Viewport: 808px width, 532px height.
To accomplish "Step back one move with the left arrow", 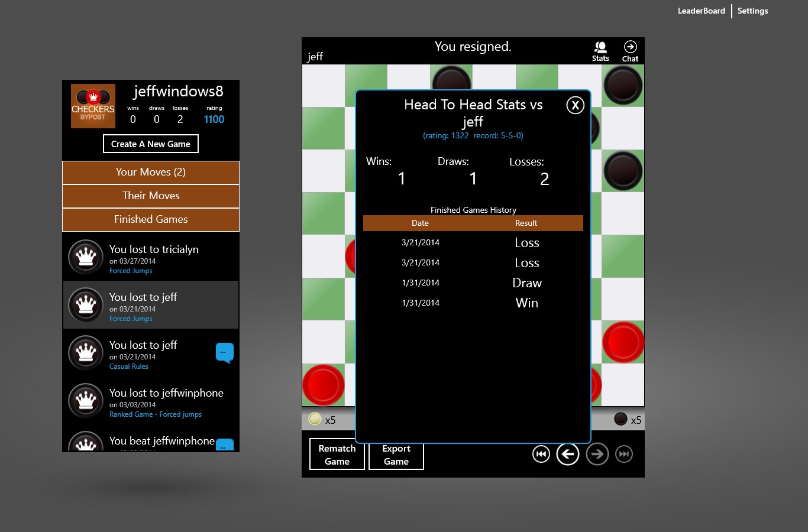I will click(x=567, y=453).
